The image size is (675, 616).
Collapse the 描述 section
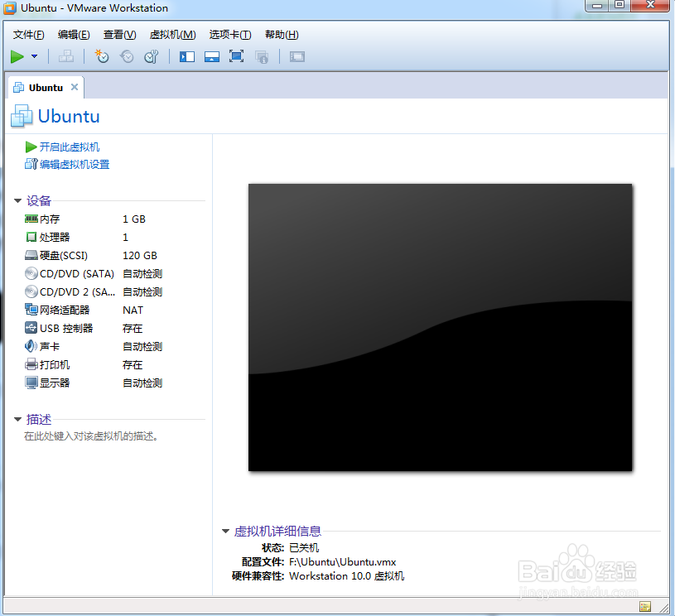[17, 419]
